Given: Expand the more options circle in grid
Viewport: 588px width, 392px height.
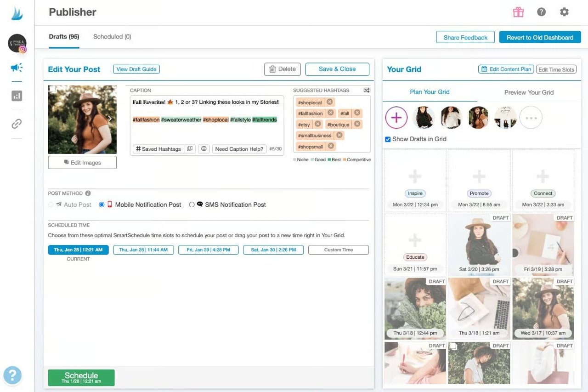Looking at the screenshot, I should (531, 118).
